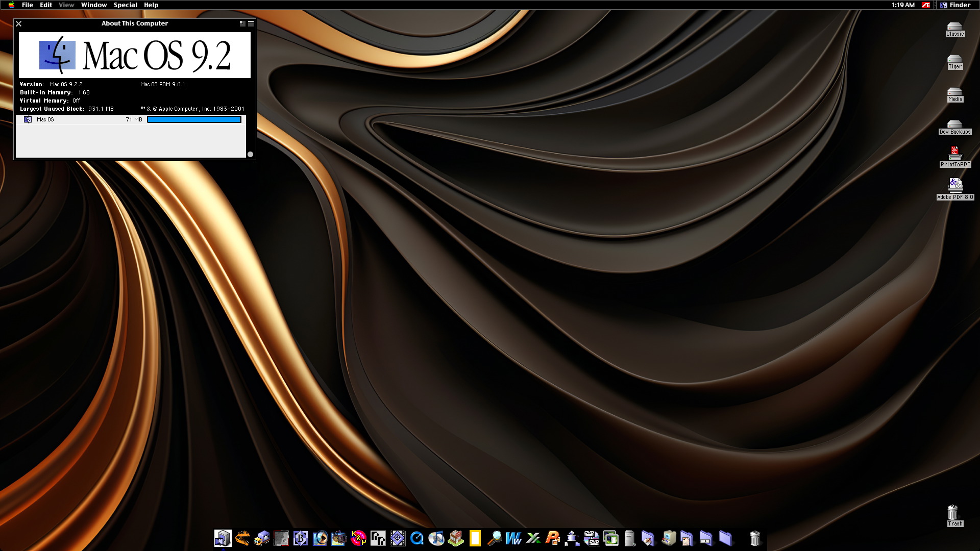This screenshot has height=551, width=980.
Task: Open the gray tower computer icon in the dock
Action: point(630,538)
